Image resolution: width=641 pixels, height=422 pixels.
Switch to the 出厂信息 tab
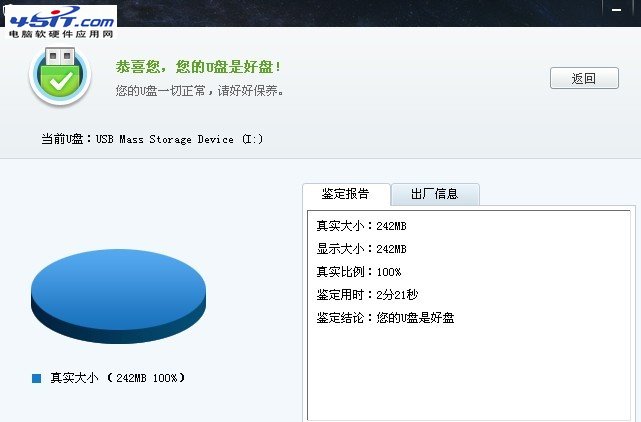click(x=435, y=194)
